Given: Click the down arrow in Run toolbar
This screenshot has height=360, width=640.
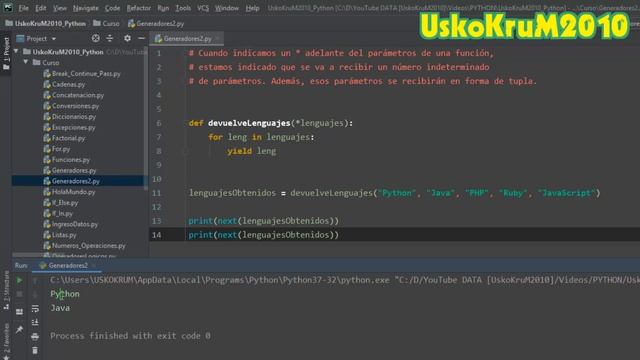Looking at the screenshot, I should 35,294.
